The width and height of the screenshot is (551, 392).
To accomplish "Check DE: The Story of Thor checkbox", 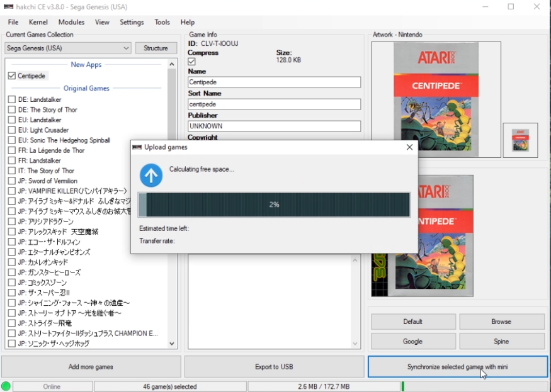I will coord(11,110).
